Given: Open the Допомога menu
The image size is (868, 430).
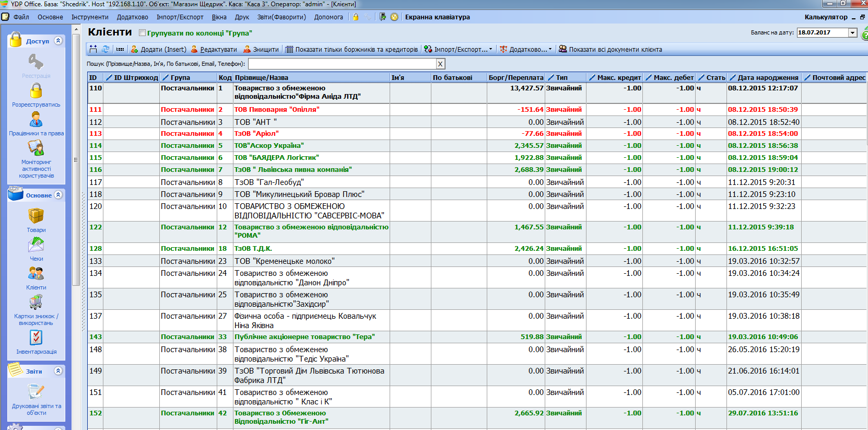Looking at the screenshot, I should click(329, 17).
